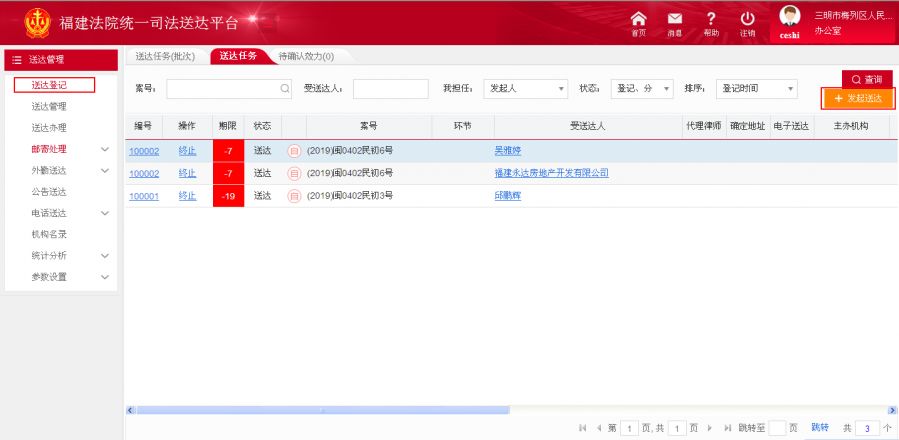Go to next page pagination arrow

coord(710,428)
